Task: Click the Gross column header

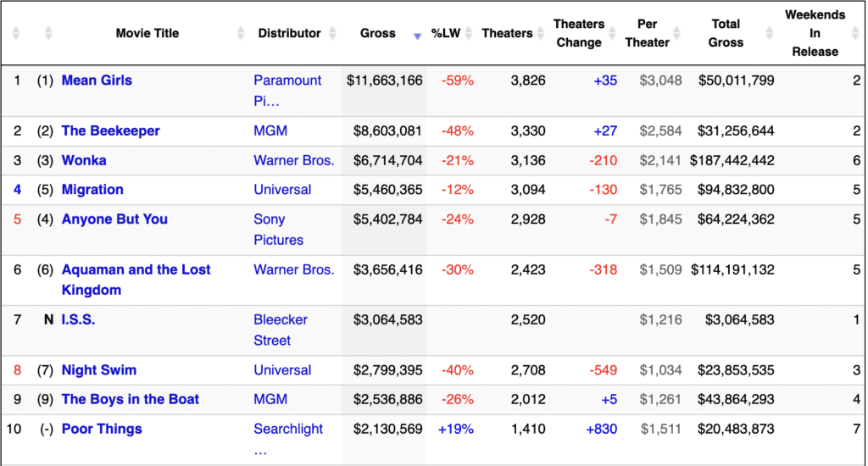Action: (x=378, y=33)
